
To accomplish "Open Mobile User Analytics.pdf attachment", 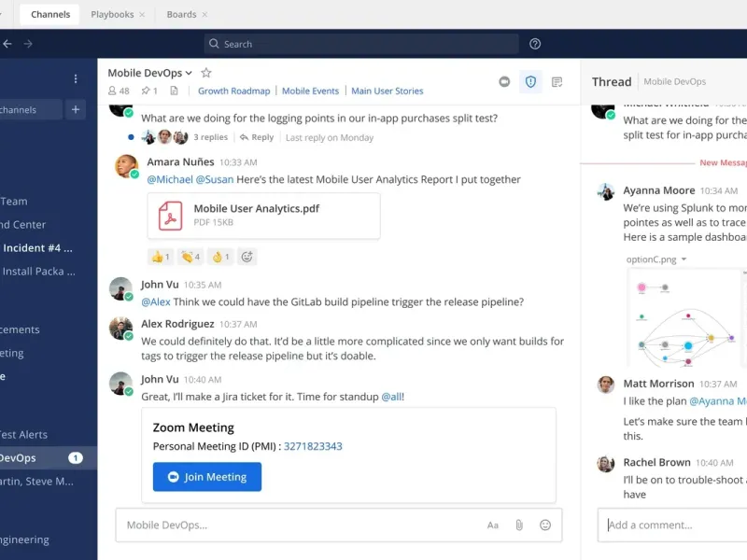I will click(x=263, y=216).
